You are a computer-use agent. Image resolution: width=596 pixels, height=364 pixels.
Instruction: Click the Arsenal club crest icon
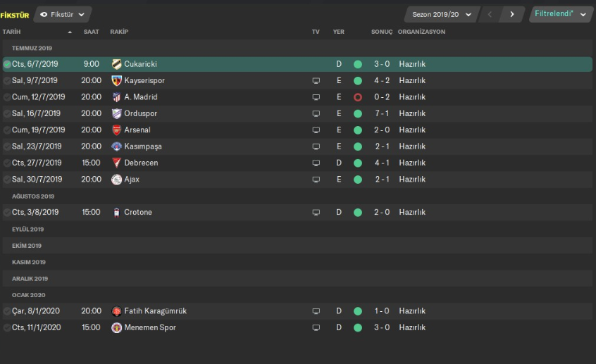click(x=116, y=130)
